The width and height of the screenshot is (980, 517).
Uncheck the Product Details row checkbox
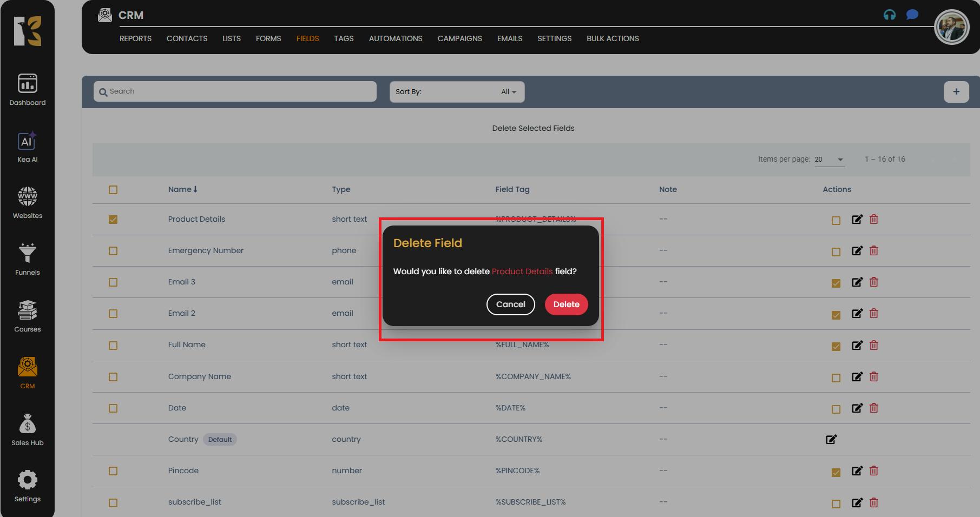[x=113, y=220]
